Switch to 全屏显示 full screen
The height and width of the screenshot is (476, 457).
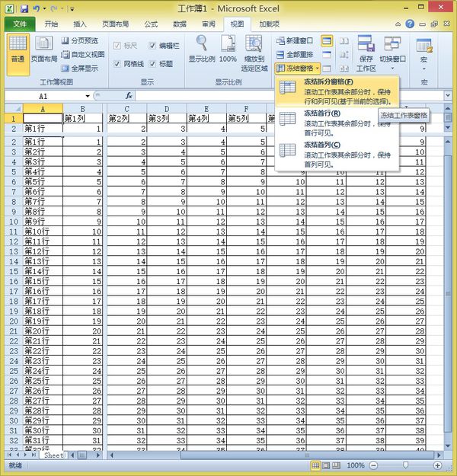[80, 69]
